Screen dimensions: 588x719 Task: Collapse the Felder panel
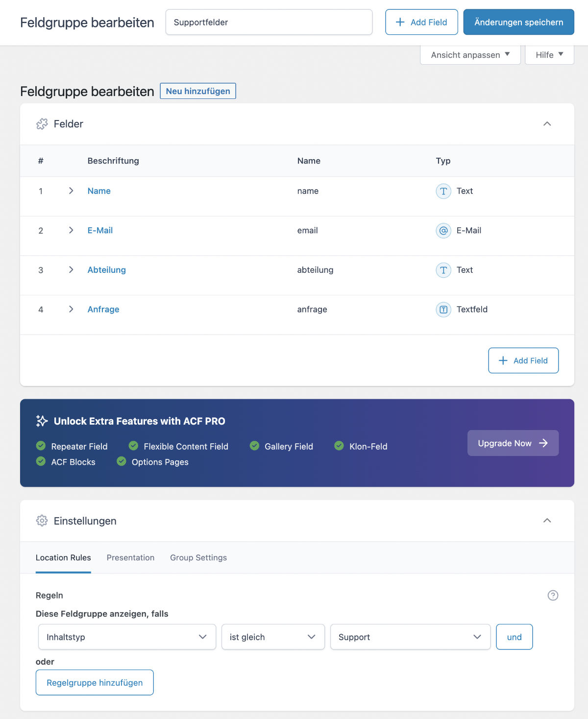point(547,124)
